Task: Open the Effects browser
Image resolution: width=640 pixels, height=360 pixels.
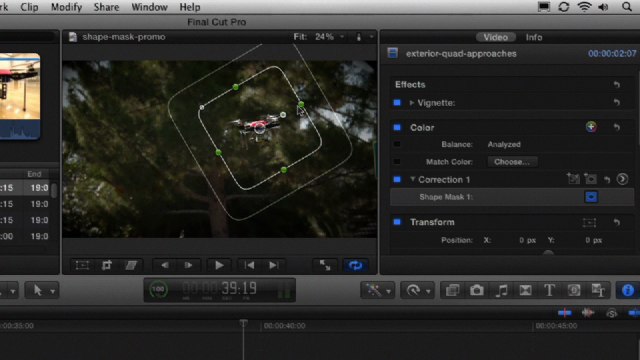Action: (x=452, y=290)
